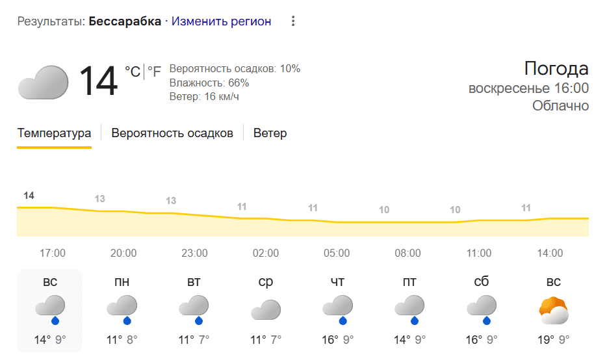Open the Температура tab

tap(54, 133)
